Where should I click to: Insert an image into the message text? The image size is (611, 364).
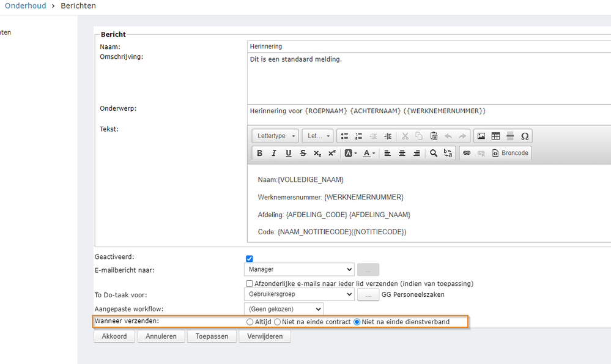coord(481,136)
